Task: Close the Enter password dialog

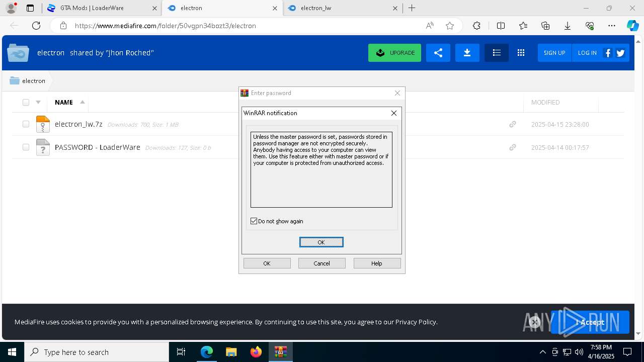Action: coord(397,93)
